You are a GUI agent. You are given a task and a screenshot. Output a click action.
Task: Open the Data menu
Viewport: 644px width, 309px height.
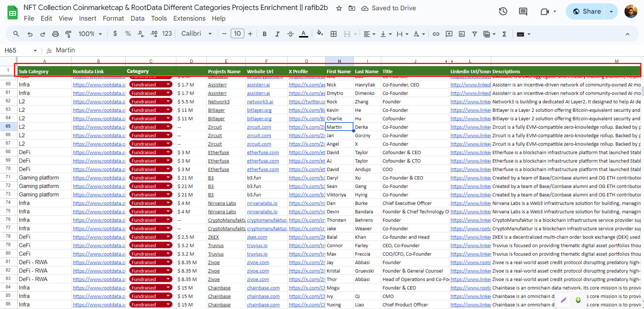click(137, 18)
